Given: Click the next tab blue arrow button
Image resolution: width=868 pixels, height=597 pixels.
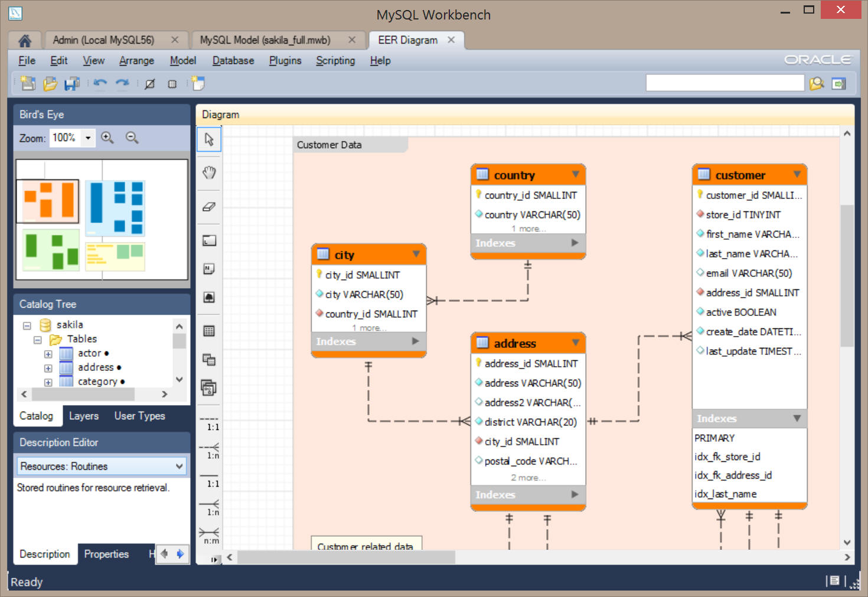Looking at the screenshot, I should pos(180,554).
